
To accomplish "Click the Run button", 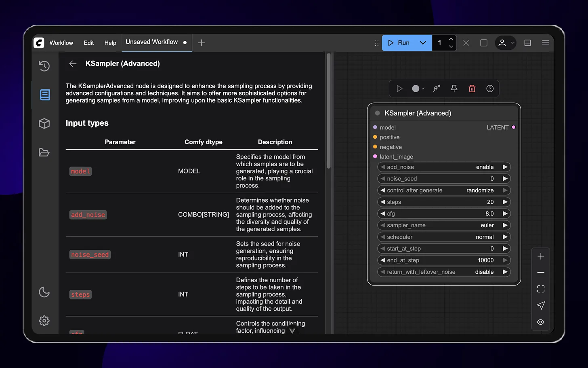I will (x=399, y=43).
